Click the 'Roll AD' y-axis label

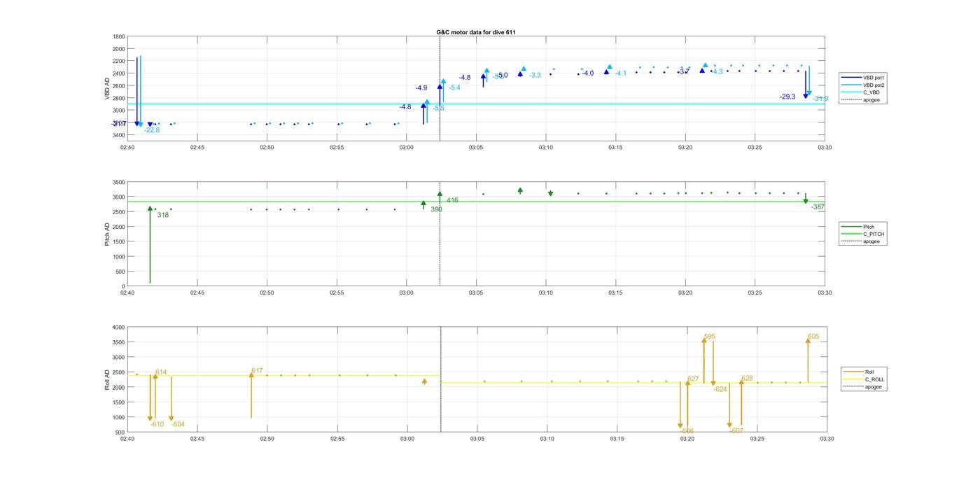[107, 379]
